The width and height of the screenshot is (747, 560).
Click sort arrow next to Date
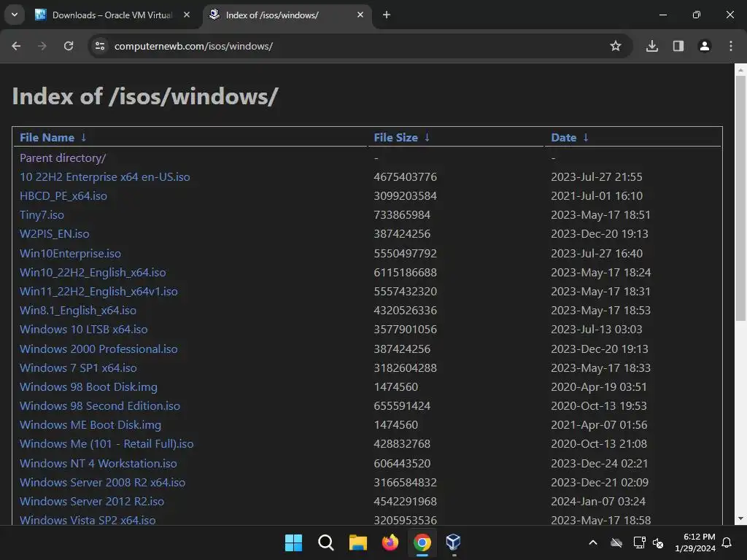(586, 138)
